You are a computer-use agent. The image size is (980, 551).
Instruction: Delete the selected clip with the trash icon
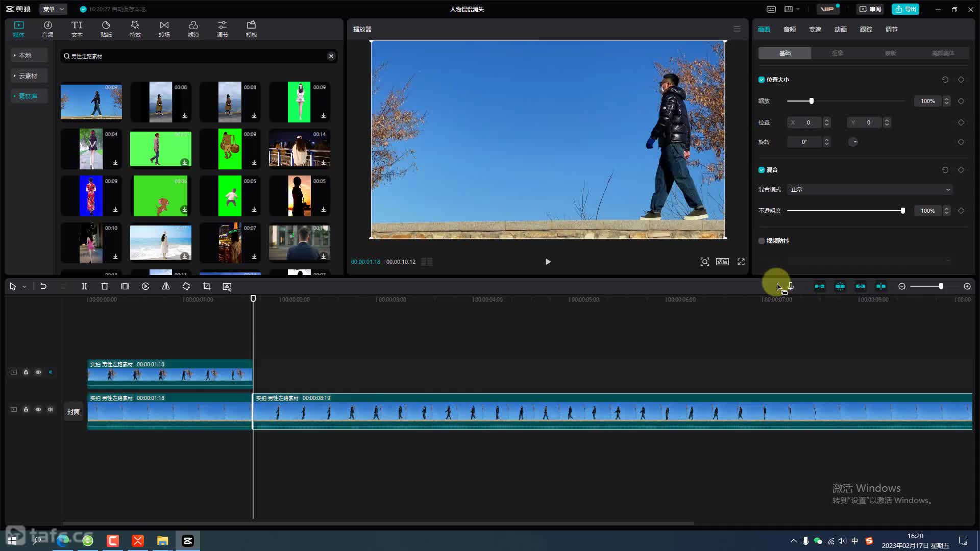tap(105, 287)
